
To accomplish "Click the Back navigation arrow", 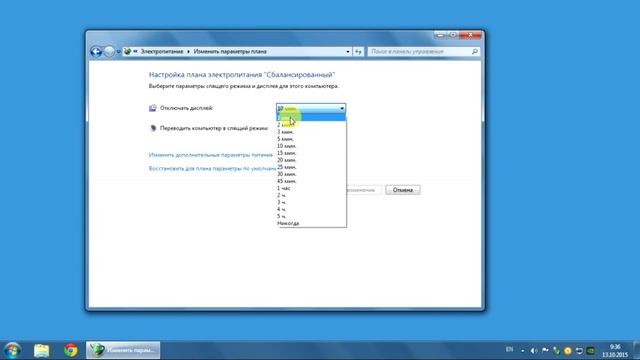I will click(96, 51).
